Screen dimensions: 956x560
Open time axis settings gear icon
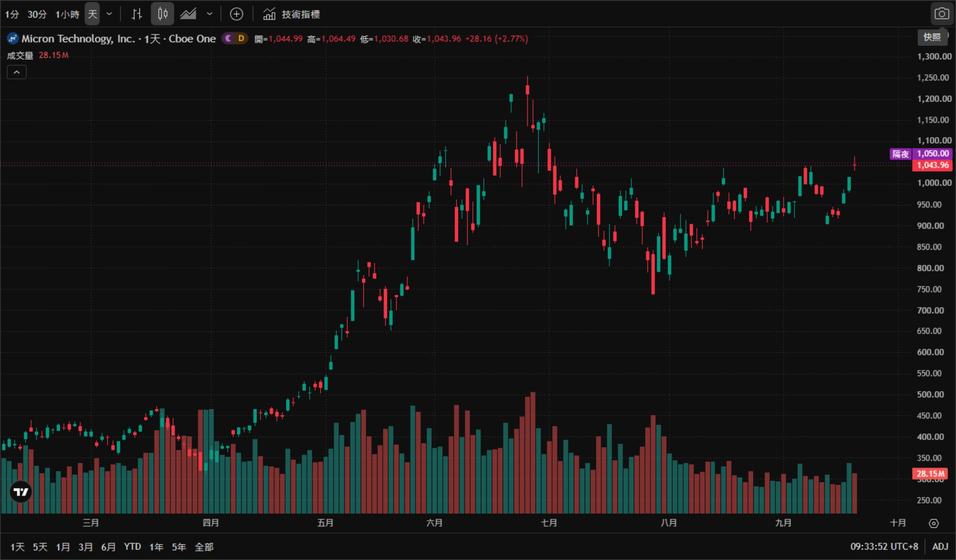[933, 523]
